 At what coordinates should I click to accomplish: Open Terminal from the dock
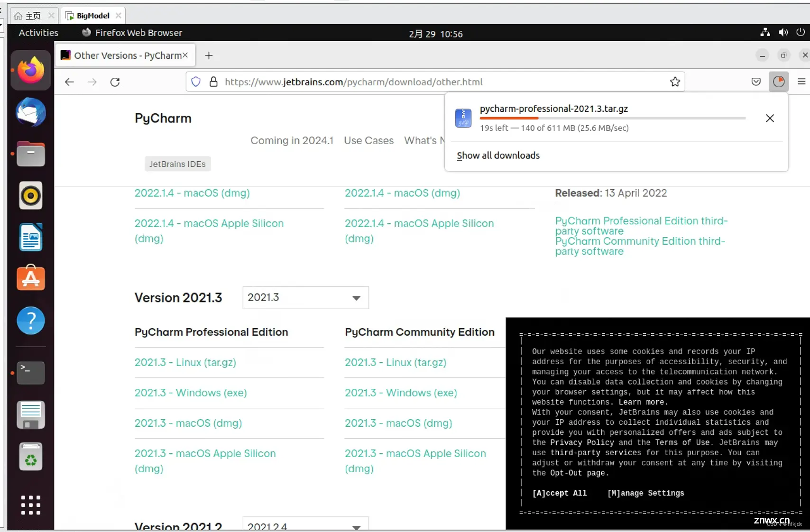[31, 373]
